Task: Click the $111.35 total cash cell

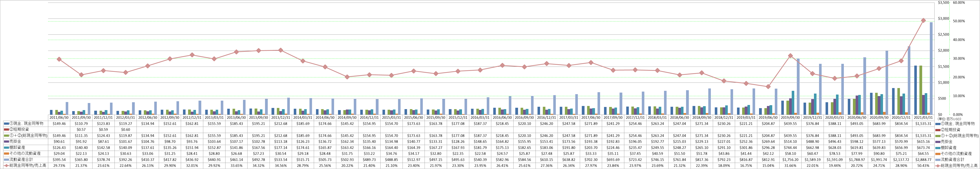Action: click(x=81, y=136)
